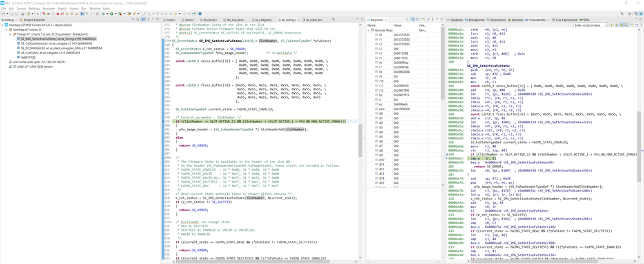This screenshot has height=264, width=644.
Task: Open the sfu_boot.c editor tab
Action: 210,20
